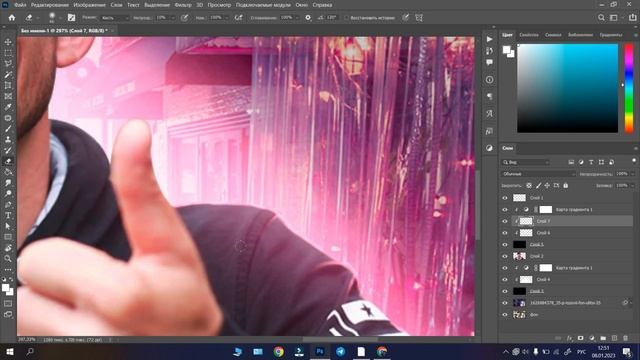Create new fill or adjustment layer
640x360 pixels.
(x=592, y=338)
